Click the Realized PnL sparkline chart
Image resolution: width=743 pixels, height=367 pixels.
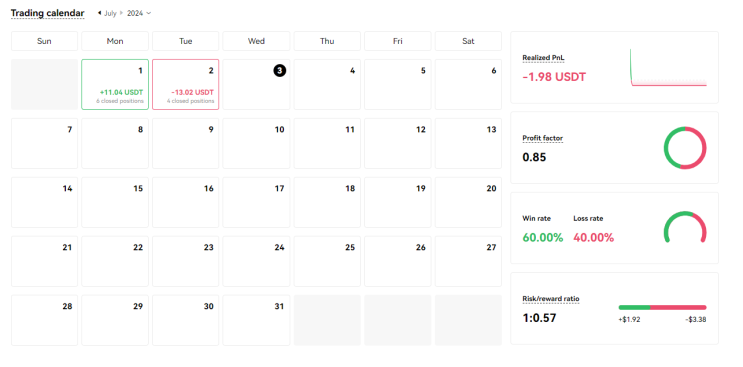(668, 67)
